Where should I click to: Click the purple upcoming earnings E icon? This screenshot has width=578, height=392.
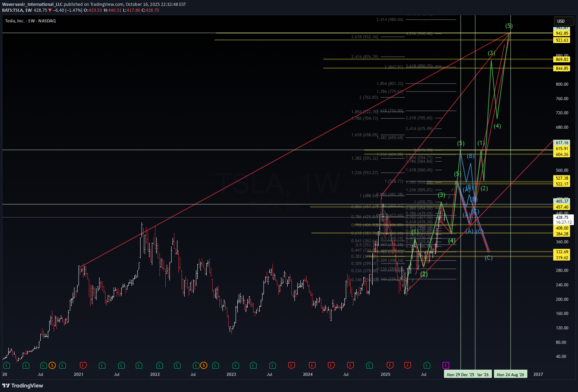[x=446, y=365]
